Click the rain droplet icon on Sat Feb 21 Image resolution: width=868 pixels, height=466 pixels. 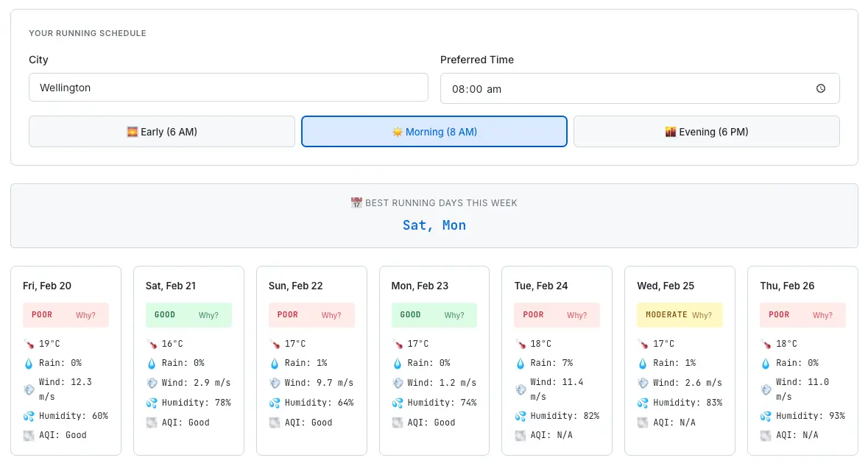click(152, 363)
